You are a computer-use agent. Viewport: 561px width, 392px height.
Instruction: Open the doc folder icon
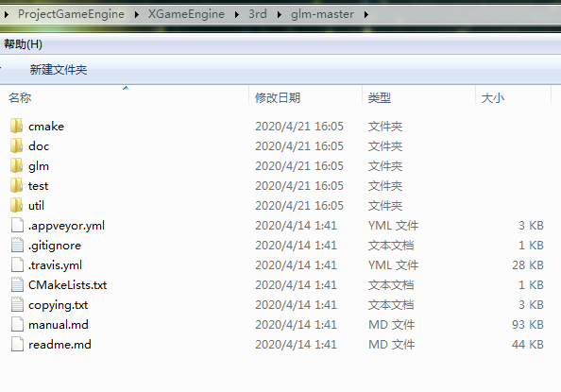click(x=16, y=145)
